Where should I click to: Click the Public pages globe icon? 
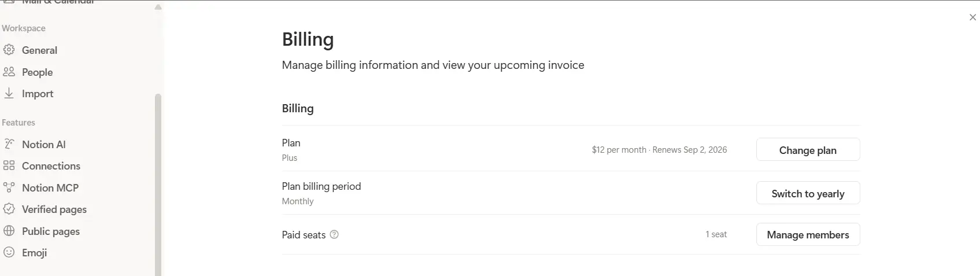tap(9, 231)
